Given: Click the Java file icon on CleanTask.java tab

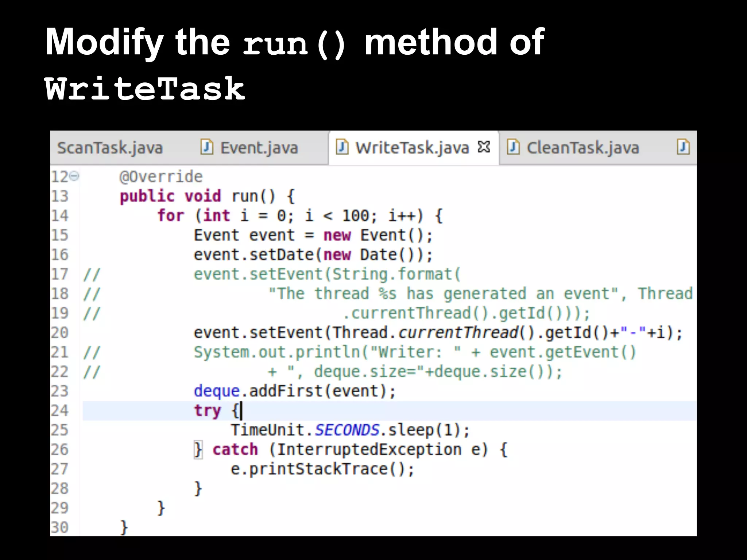Looking at the screenshot, I should point(513,147).
